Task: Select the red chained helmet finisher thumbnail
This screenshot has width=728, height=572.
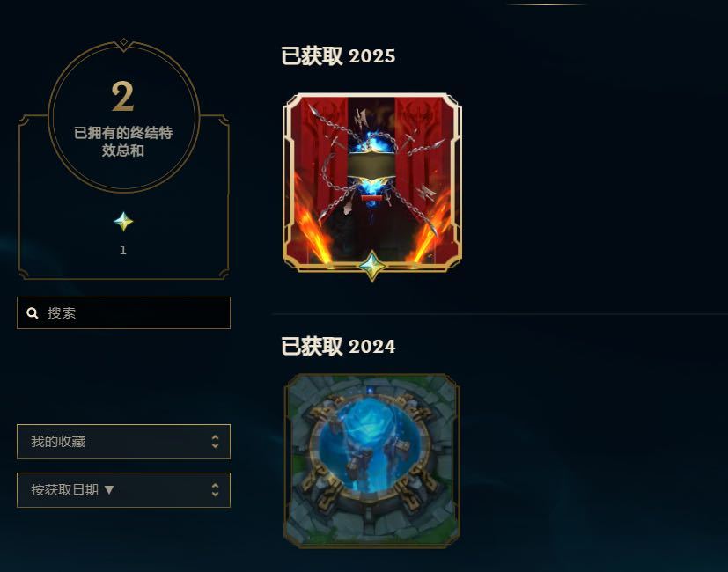Action: point(371,182)
